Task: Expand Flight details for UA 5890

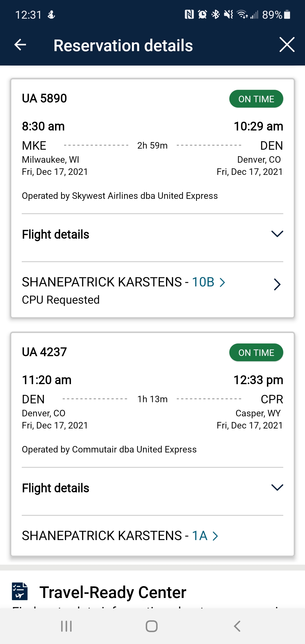Action: pos(277,234)
